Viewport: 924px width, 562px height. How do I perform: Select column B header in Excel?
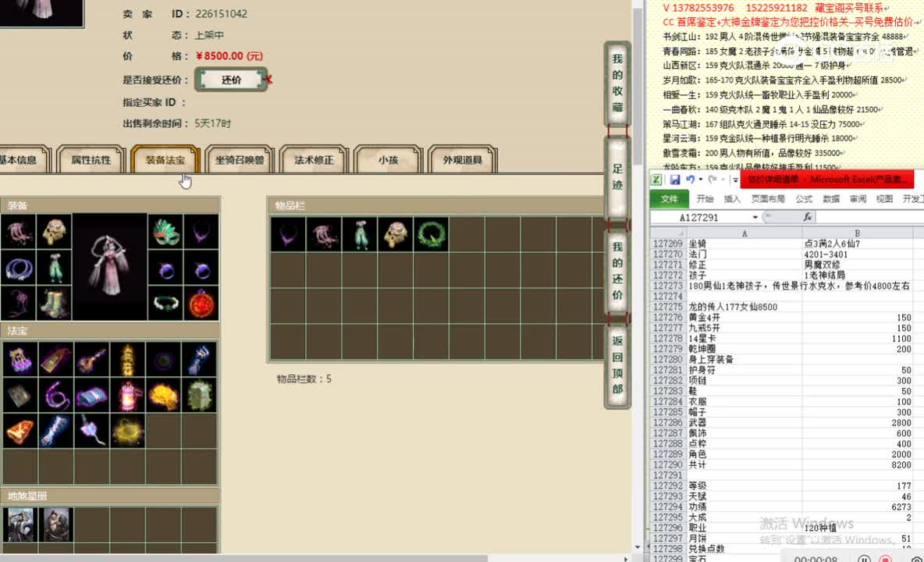coord(858,233)
